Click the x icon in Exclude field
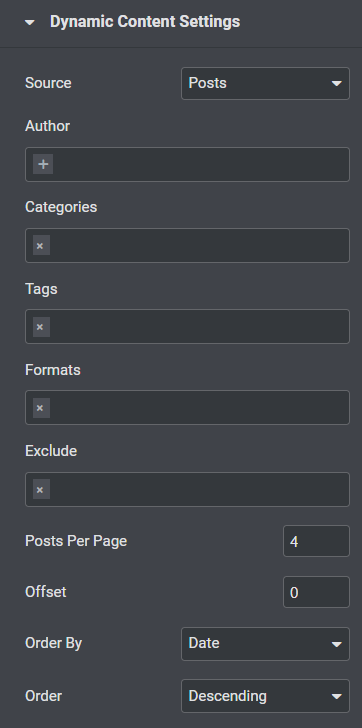This screenshot has height=728, width=362. click(41, 489)
